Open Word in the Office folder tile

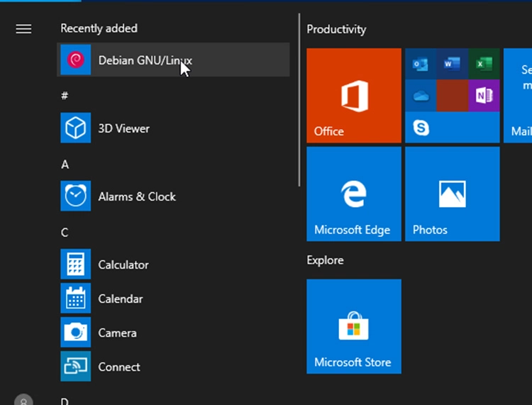[453, 64]
